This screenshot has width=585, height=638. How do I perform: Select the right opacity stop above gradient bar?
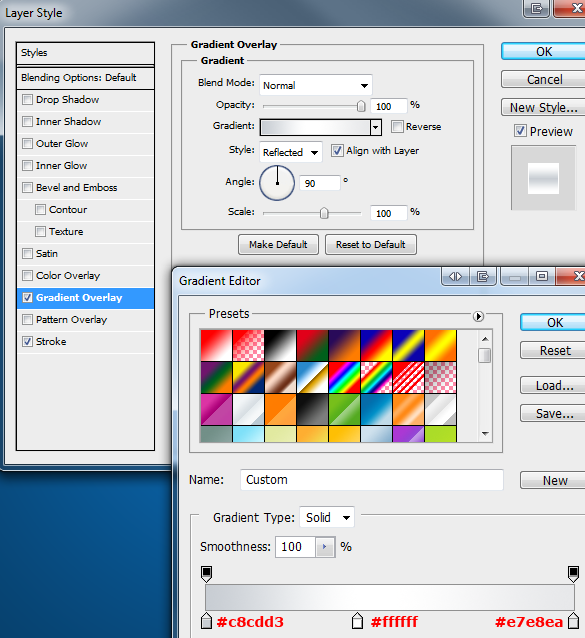coord(573,574)
